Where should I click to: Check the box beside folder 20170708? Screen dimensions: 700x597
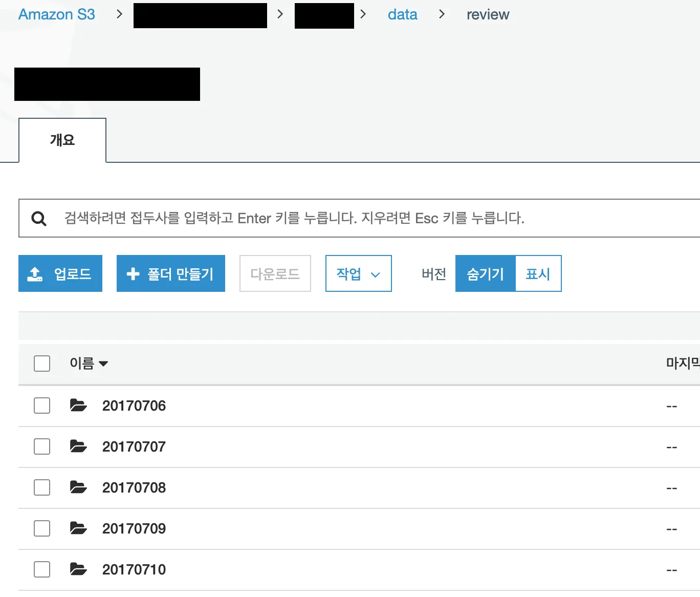(42, 487)
